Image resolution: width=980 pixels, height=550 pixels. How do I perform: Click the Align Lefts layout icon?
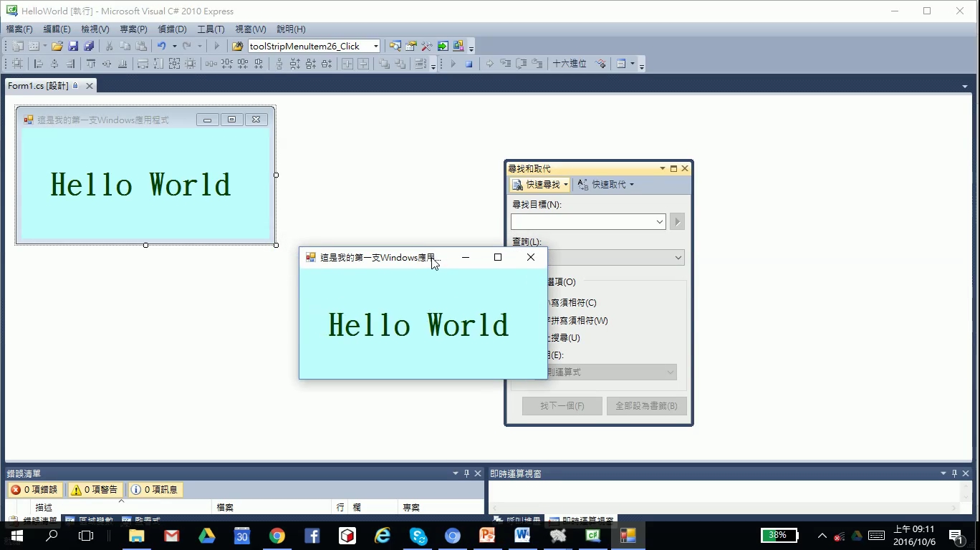click(39, 64)
